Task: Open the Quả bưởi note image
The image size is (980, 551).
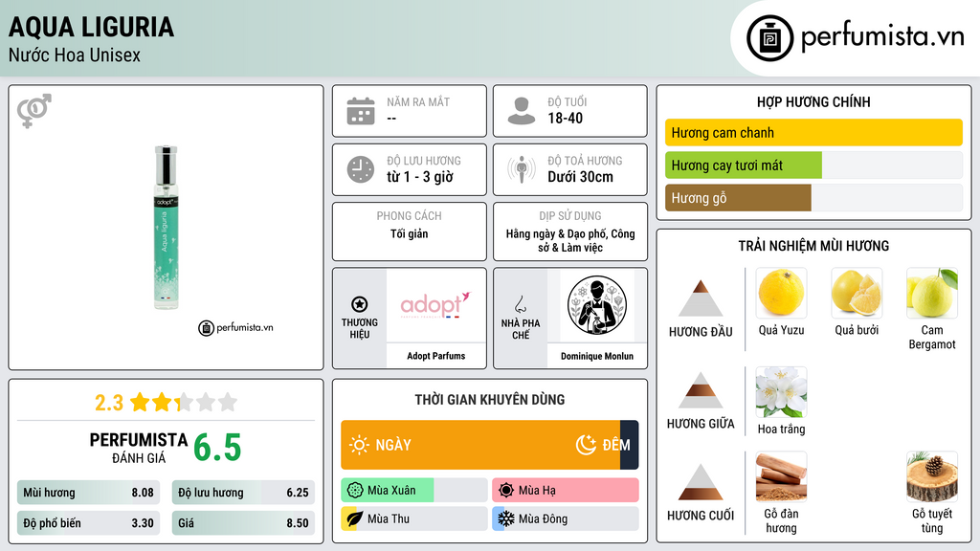Action: (857, 293)
